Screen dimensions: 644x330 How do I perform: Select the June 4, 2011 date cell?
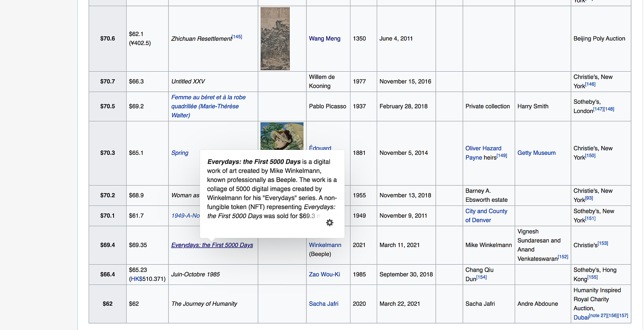[406, 39]
